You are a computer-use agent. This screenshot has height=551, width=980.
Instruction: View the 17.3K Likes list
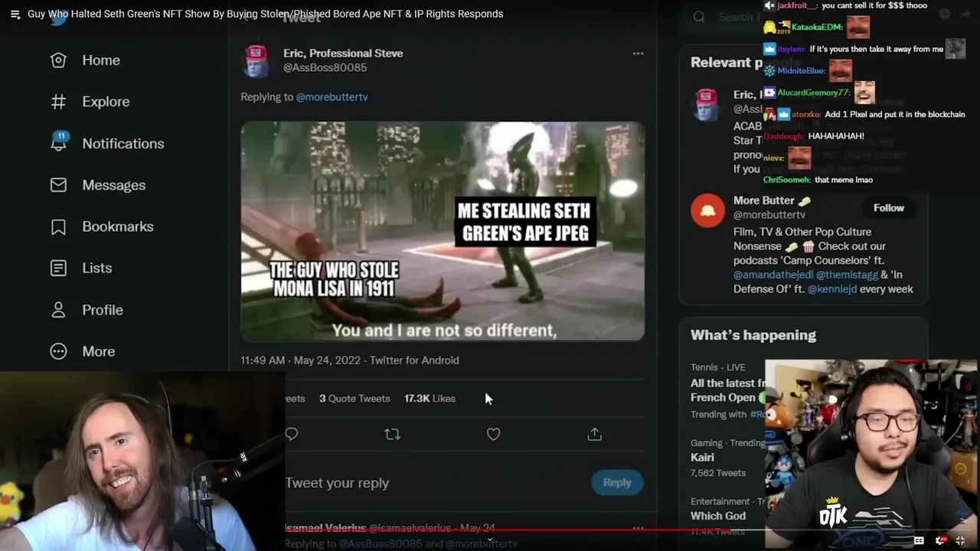coord(430,399)
